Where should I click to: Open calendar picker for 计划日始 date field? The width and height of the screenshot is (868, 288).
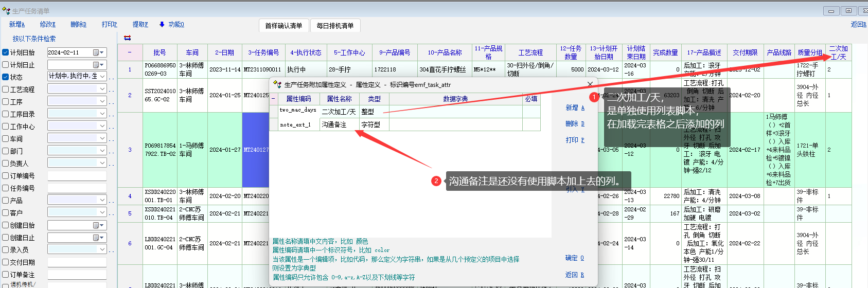pos(96,52)
